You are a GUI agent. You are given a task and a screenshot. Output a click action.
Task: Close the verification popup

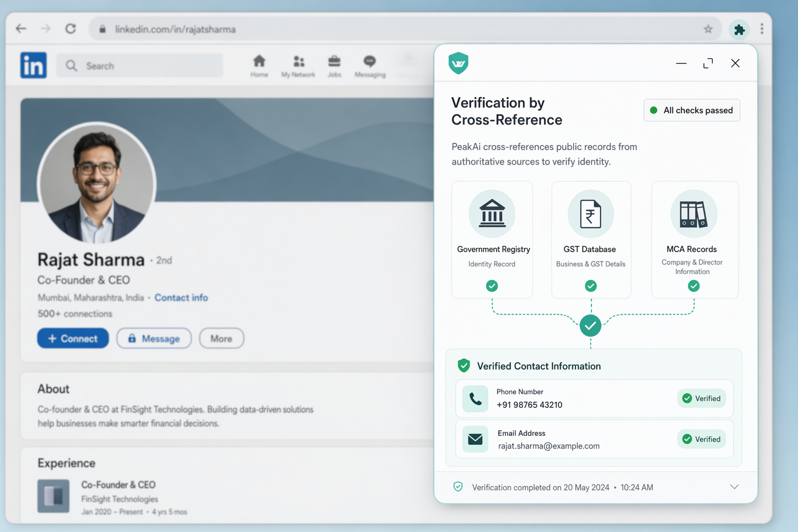click(x=735, y=63)
